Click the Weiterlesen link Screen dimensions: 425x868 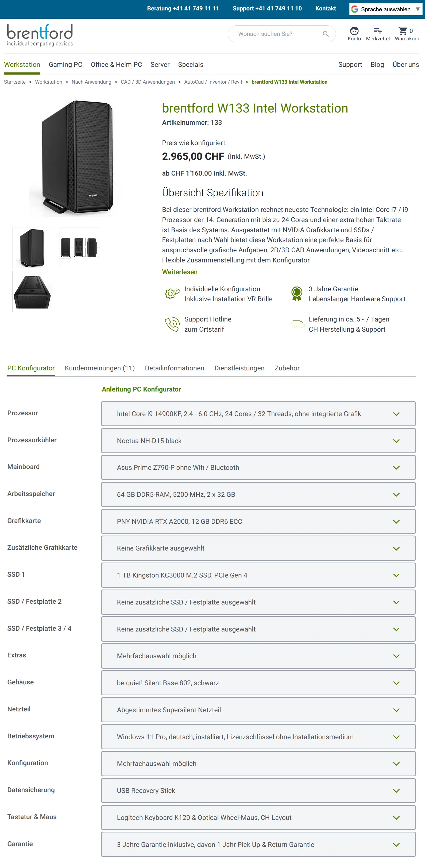coord(180,272)
